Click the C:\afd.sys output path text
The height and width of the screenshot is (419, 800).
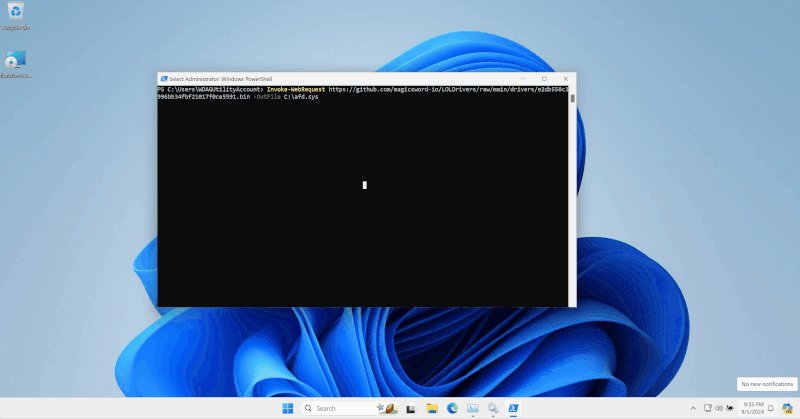(301, 96)
